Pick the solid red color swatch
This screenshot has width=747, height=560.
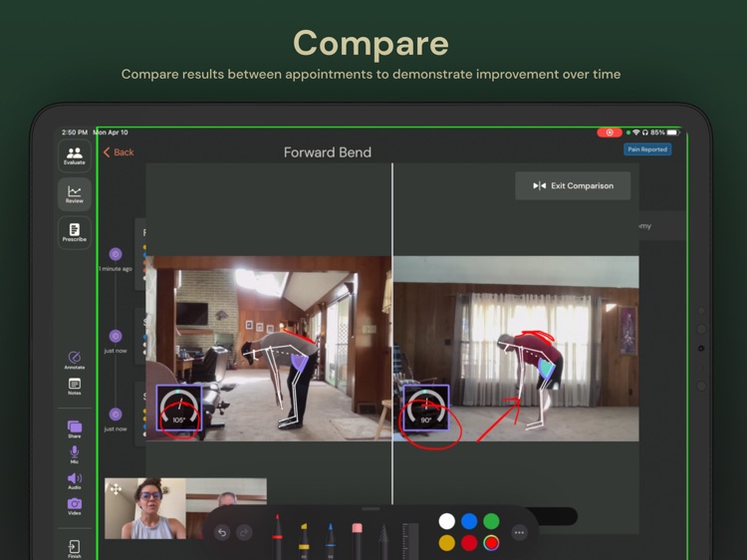[x=469, y=543]
